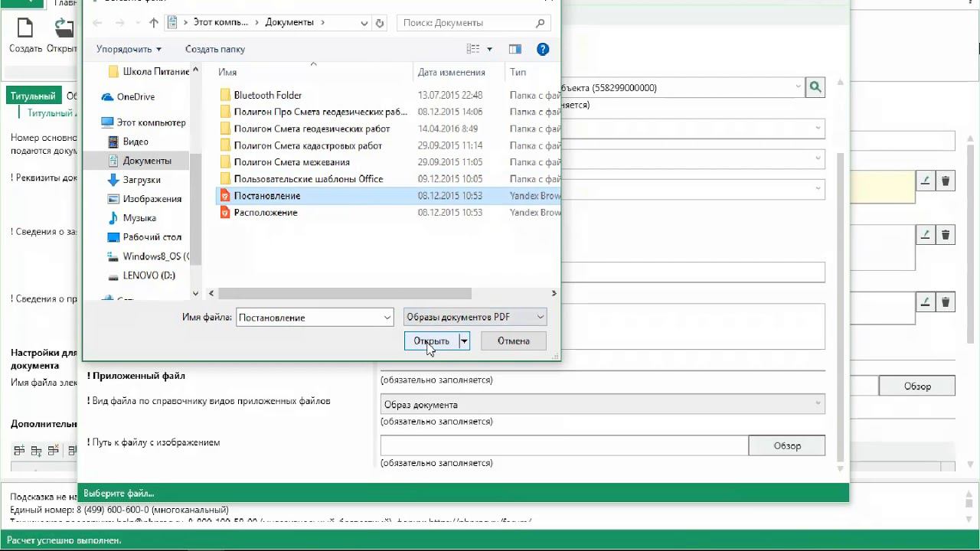Open the arrow next to the Открыть button
The image size is (980, 551).
coord(464,341)
